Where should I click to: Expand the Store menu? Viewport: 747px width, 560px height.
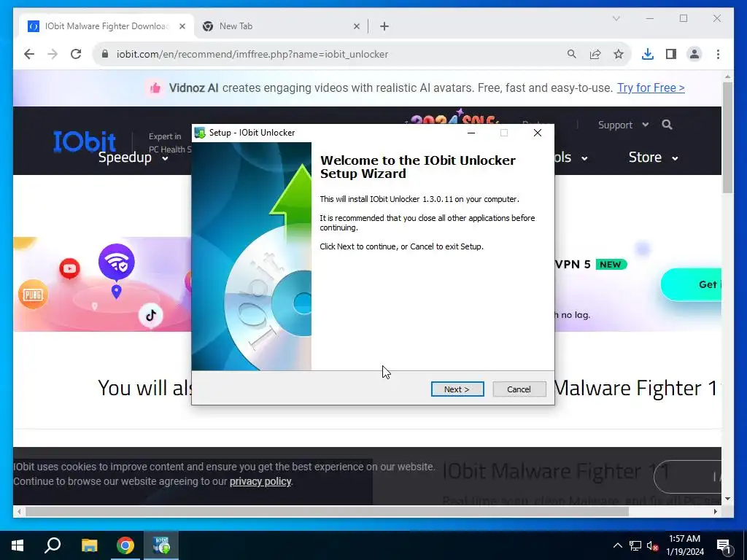pos(653,157)
